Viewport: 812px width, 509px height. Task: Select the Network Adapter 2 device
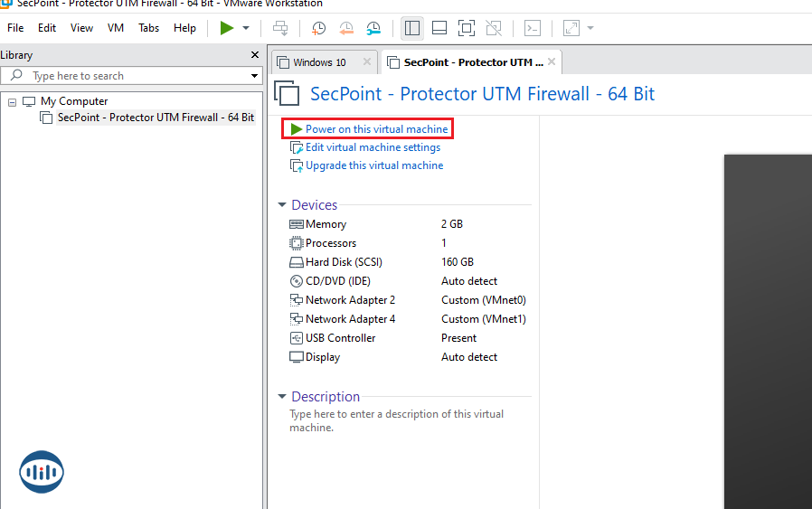[350, 300]
